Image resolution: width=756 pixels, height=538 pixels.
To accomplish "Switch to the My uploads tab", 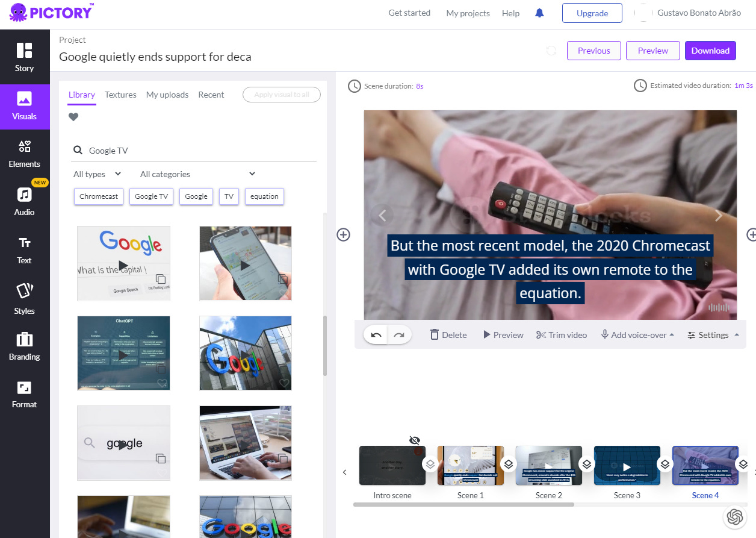I will [167, 95].
